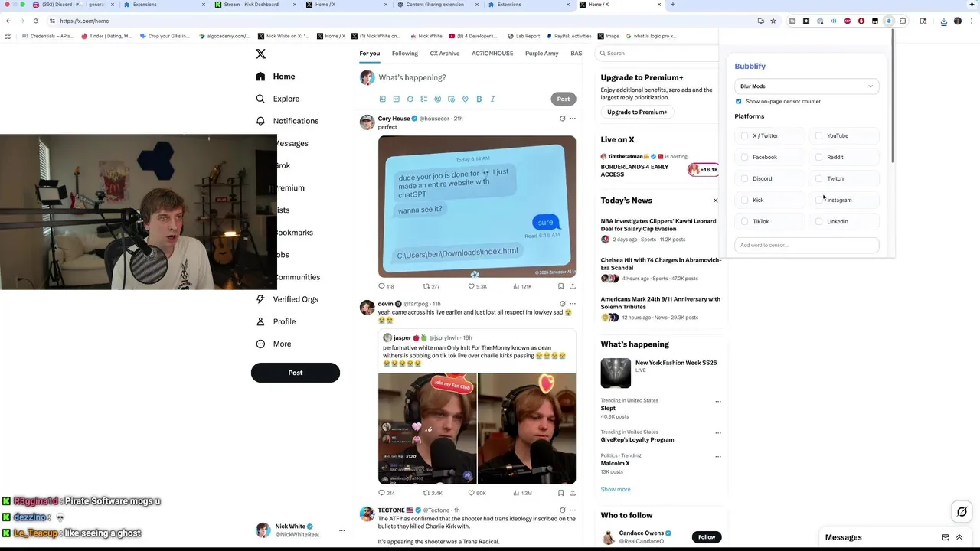Enable Discord platform checkbox
This screenshot has height=551, width=980.
click(x=744, y=178)
